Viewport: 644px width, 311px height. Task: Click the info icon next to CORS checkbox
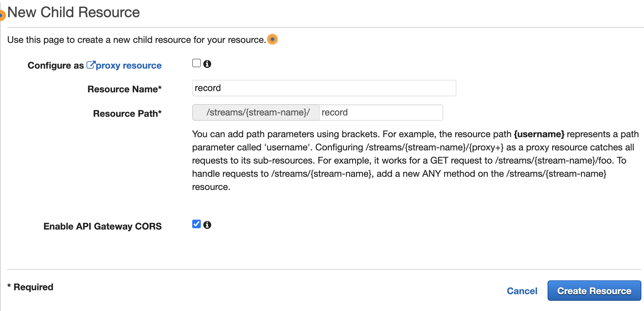tap(207, 225)
